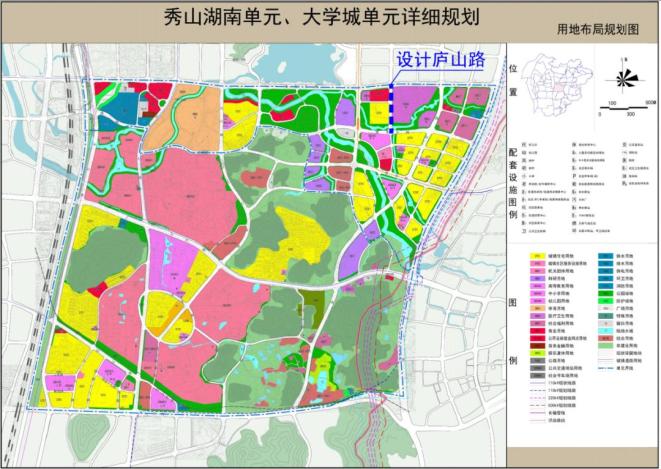Click the blue dashed design road segment
This screenshot has height=469, width=661.
(391, 108)
